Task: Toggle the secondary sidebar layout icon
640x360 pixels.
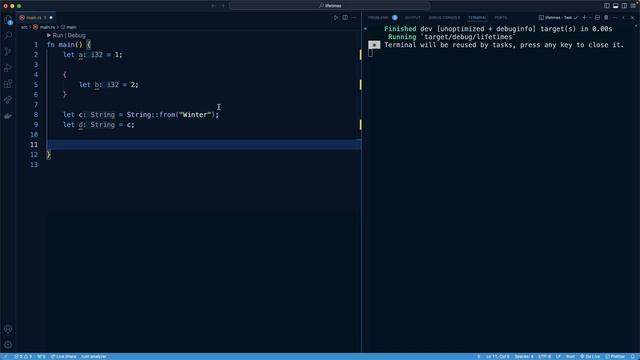Action: [x=624, y=6]
